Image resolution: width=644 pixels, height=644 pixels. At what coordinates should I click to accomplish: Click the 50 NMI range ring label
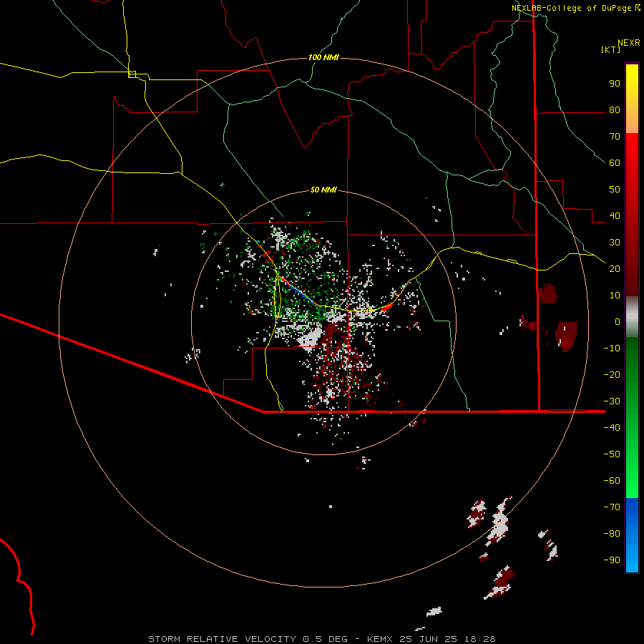(323, 190)
